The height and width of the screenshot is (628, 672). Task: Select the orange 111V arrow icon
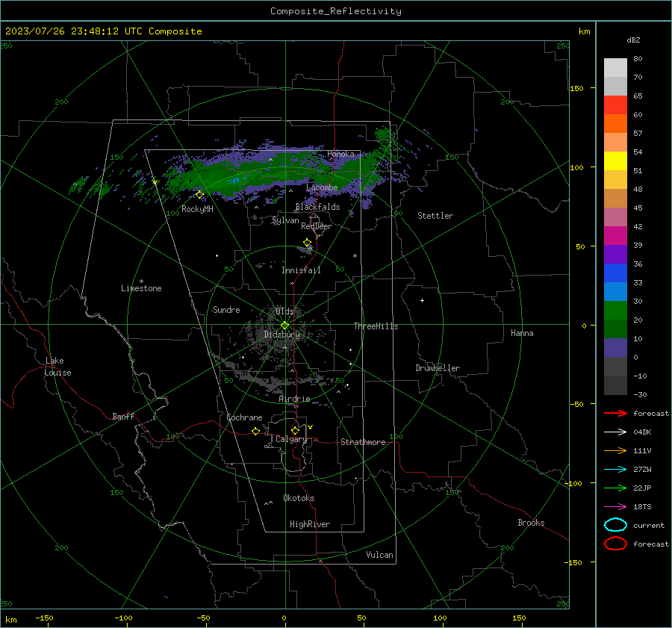pyautogui.click(x=615, y=450)
